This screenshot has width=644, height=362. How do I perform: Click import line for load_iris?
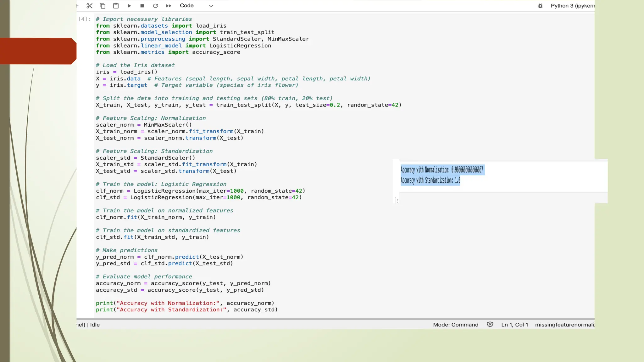click(x=161, y=26)
